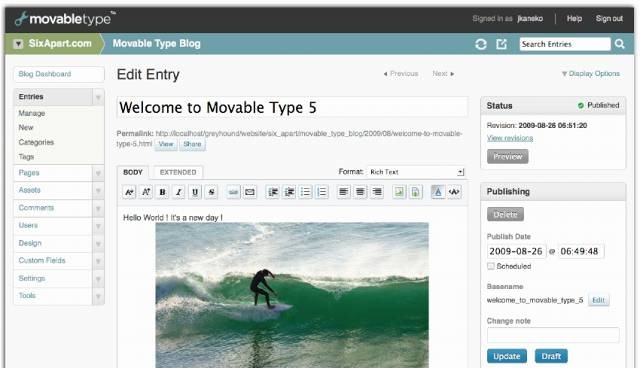Insert an image via the toolbar icon
The image size is (640, 368).
click(x=399, y=192)
